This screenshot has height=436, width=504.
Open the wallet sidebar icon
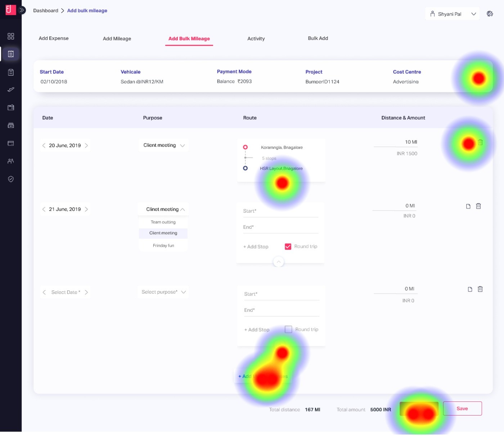[11, 107]
